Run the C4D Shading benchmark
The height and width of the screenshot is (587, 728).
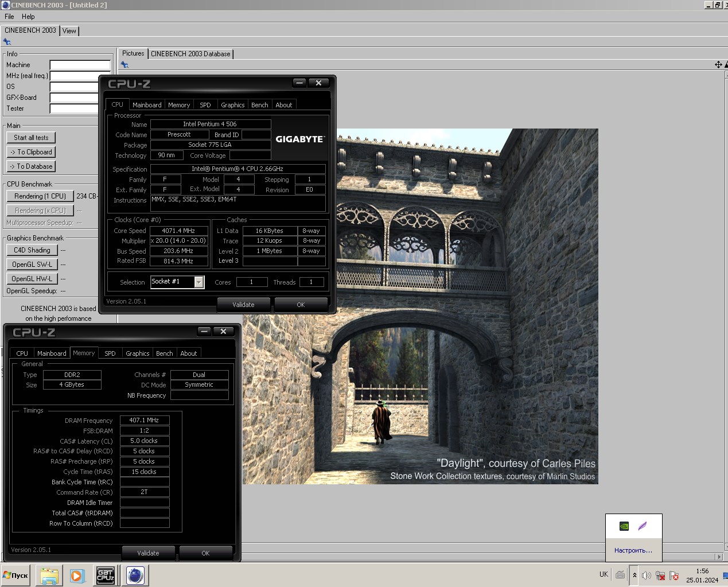pos(32,250)
